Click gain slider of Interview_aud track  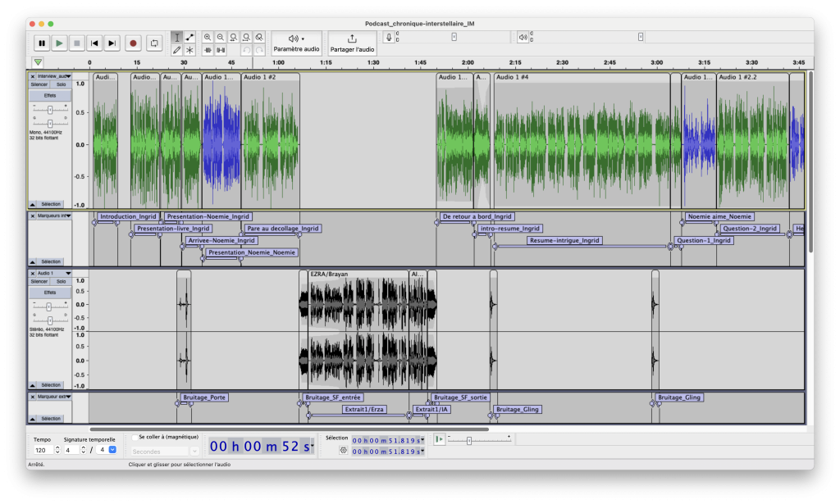[x=50, y=110]
